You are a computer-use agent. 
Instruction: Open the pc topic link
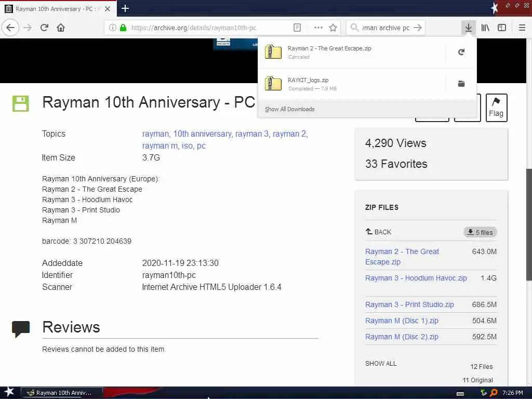[201, 146]
